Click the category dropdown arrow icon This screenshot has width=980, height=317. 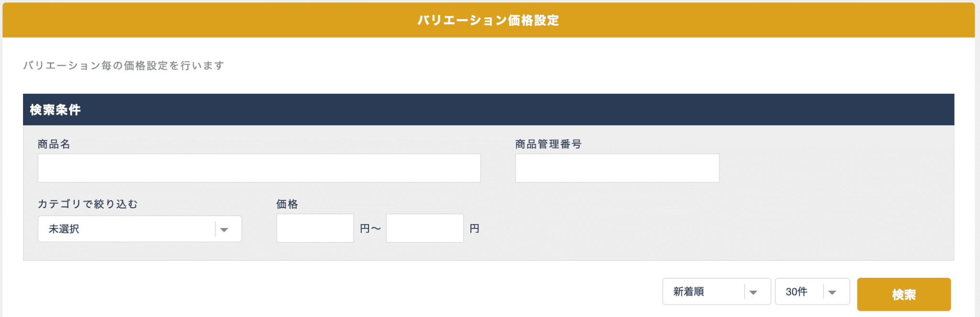point(224,230)
